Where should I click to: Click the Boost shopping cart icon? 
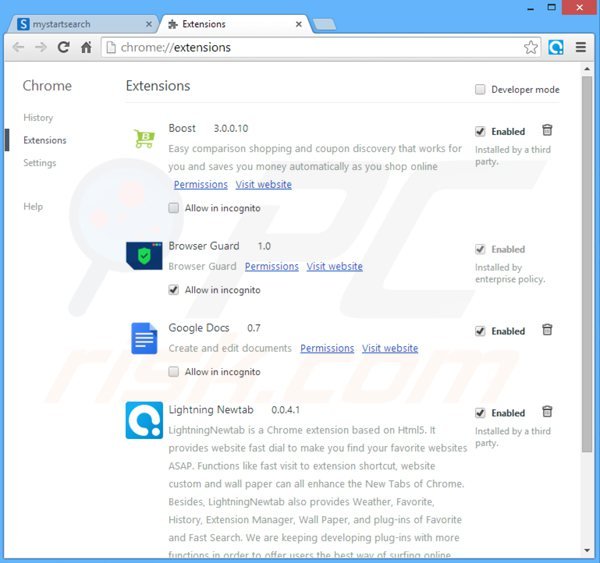pos(144,138)
